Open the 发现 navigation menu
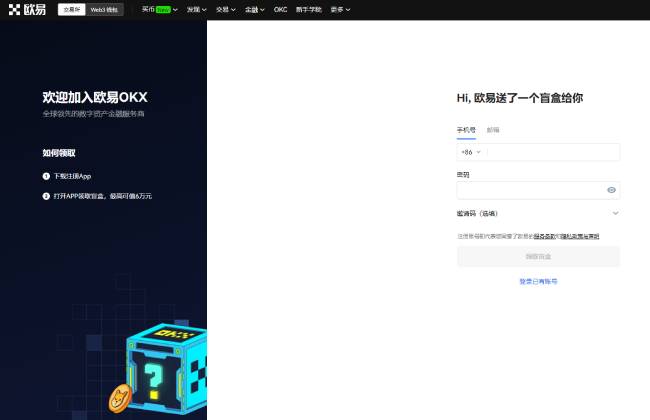 point(197,9)
